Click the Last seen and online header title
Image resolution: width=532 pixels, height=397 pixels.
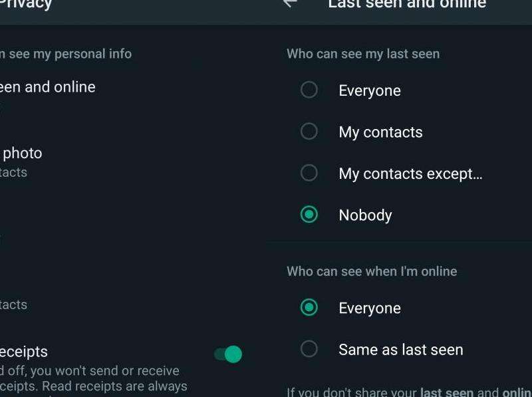[407, 5]
